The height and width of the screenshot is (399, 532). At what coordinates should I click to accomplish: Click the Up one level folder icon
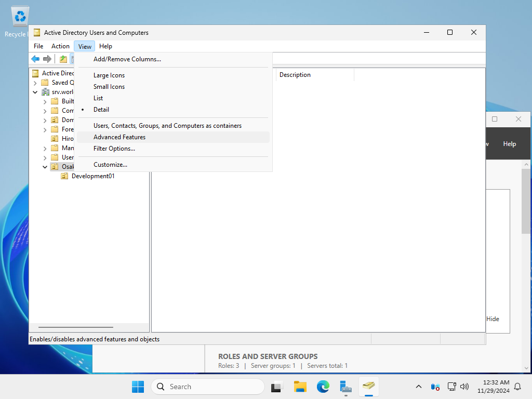click(x=63, y=59)
